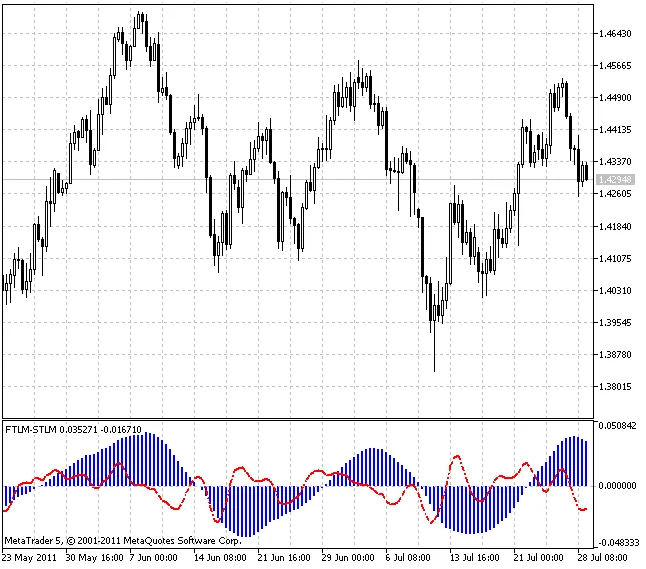This screenshot has width=646, height=569.
Task: Click the price scale value 1.44900
Action: (x=615, y=98)
